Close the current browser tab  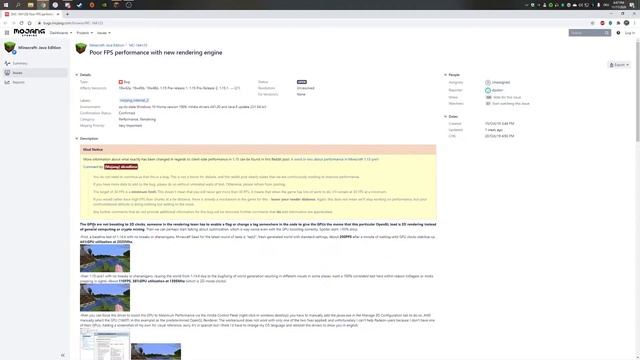point(58,14)
